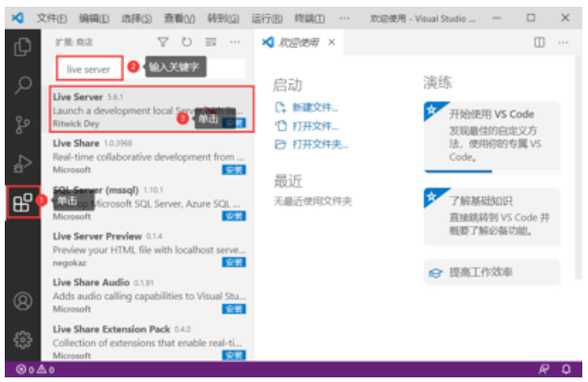Open notifications bell in status bar
The height and width of the screenshot is (382, 588).
point(566,370)
